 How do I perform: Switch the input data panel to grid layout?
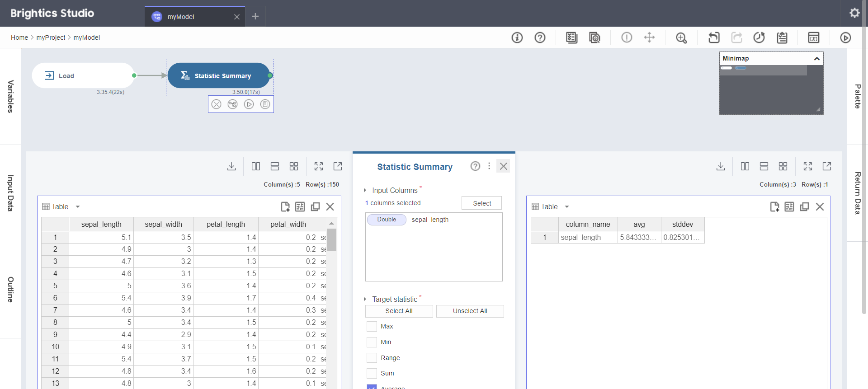(x=294, y=166)
